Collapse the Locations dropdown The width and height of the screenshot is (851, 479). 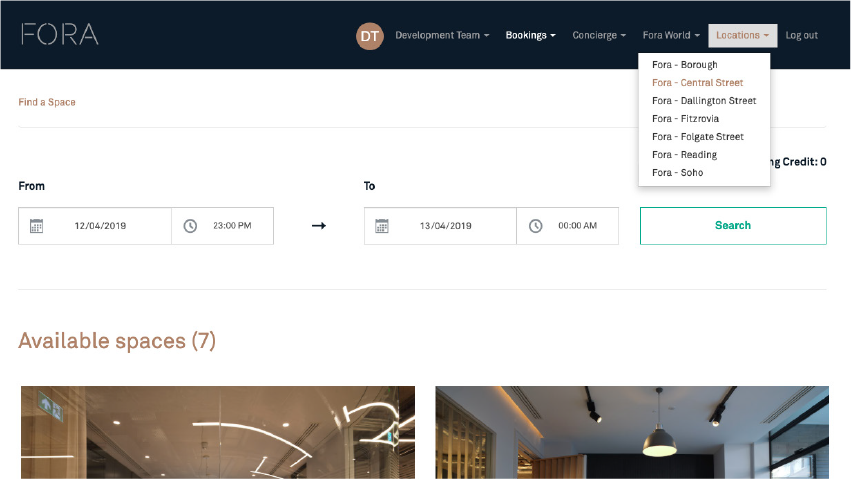click(x=742, y=35)
